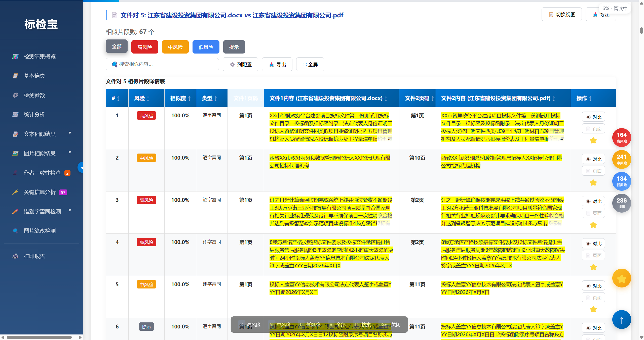This screenshot has width=644, height=340.
Task: Click the key icon beside 关键信息分析
Action: 15,192
